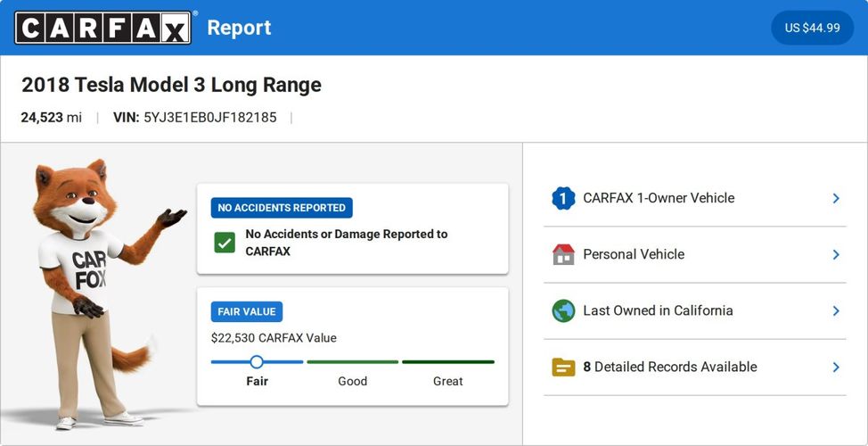The image size is (868, 446).
Task: Click the No Accidents Reported badge
Action: (282, 208)
